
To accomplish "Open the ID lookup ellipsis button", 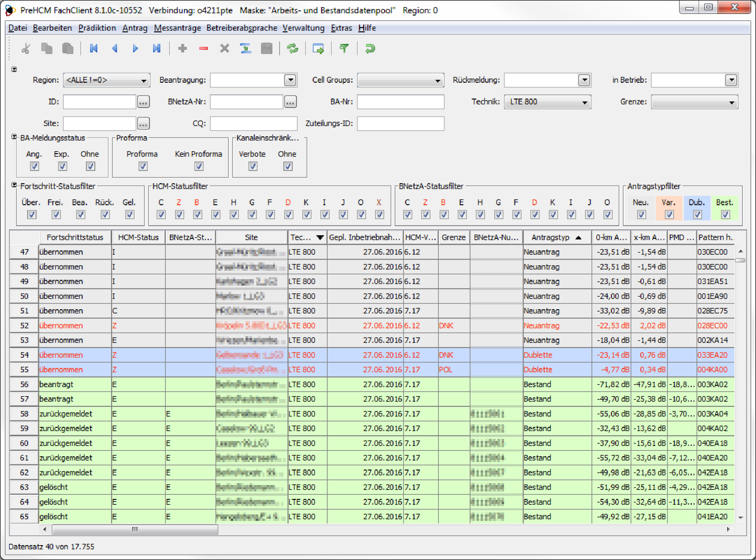I will tap(143, 102).
